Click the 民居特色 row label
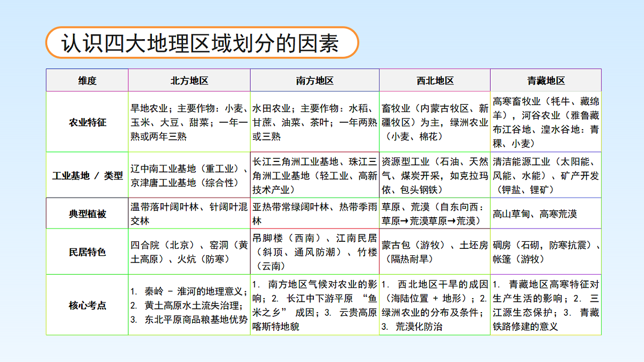The image size is (644, 362). tap(87, 252)
